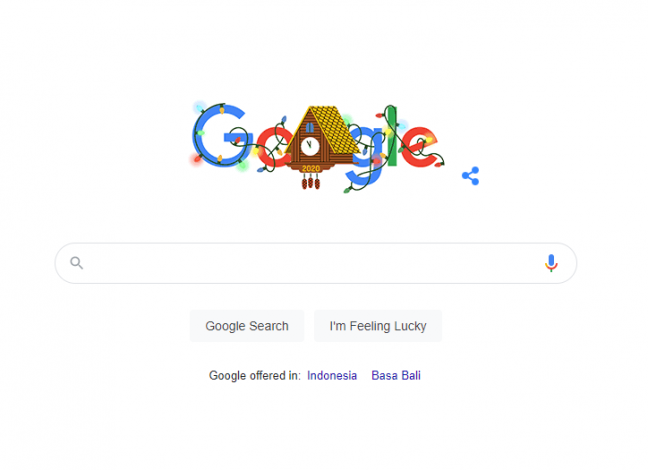Viewport: 648px width, 470px height.
Task: Click the 2020 label under the clock
Action: click(x=311, y=168)
